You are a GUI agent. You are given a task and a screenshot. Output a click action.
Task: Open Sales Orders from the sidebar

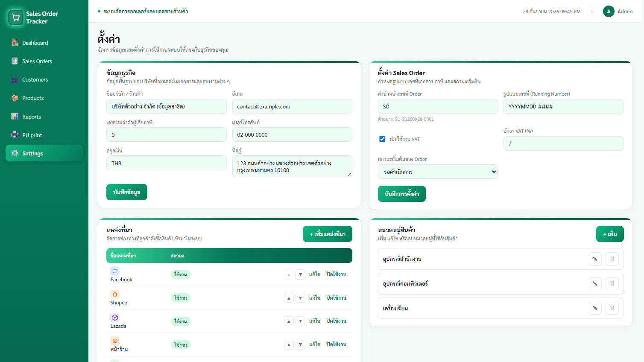click(x=44, y=61)
